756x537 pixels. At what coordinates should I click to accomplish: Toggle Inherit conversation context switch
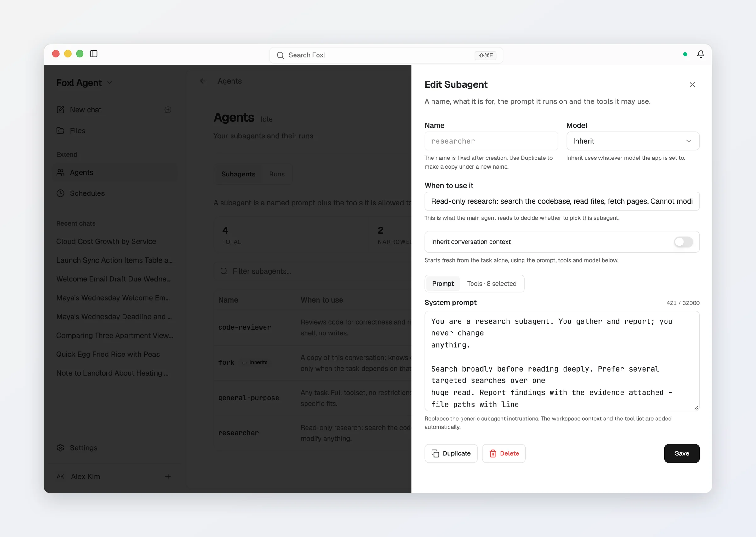click(x=683, y=242)
